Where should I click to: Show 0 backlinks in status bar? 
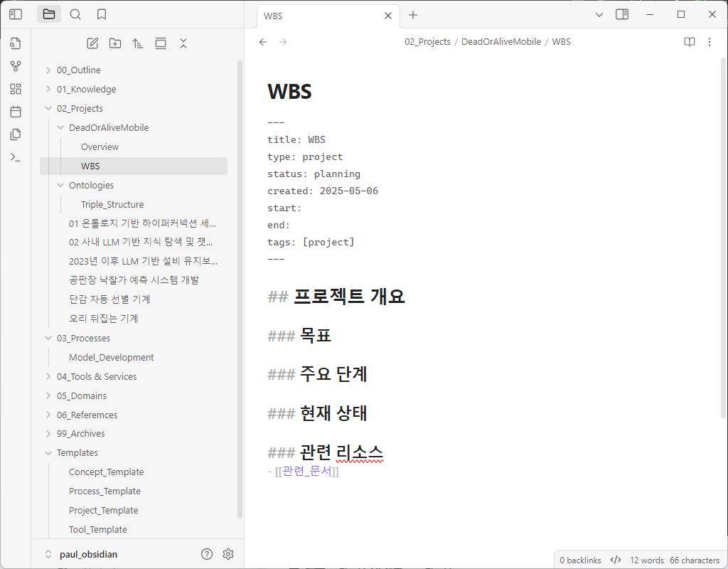(580, 560)
